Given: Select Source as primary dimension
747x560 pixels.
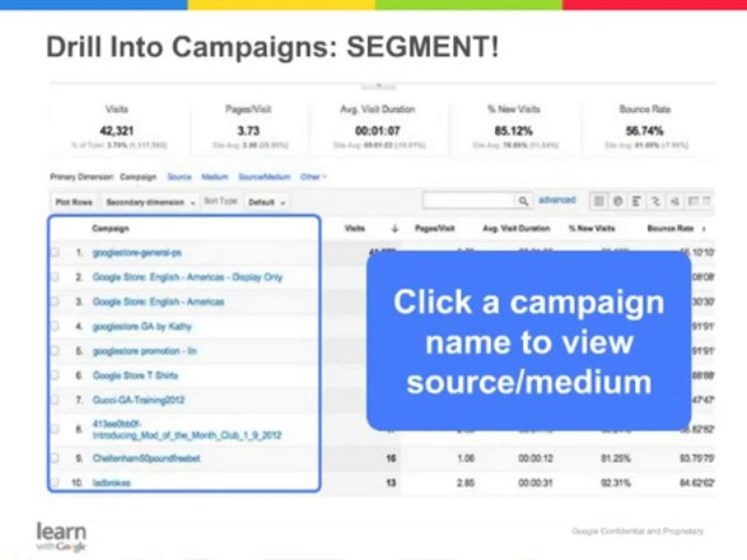Looking at the screenshot, I should coord(179,177).
